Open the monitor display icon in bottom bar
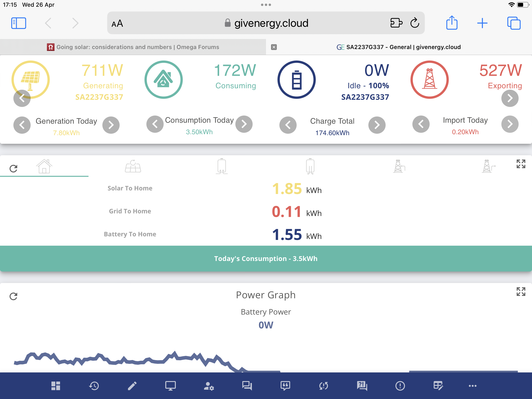532x399 pixels. point(170,386)
